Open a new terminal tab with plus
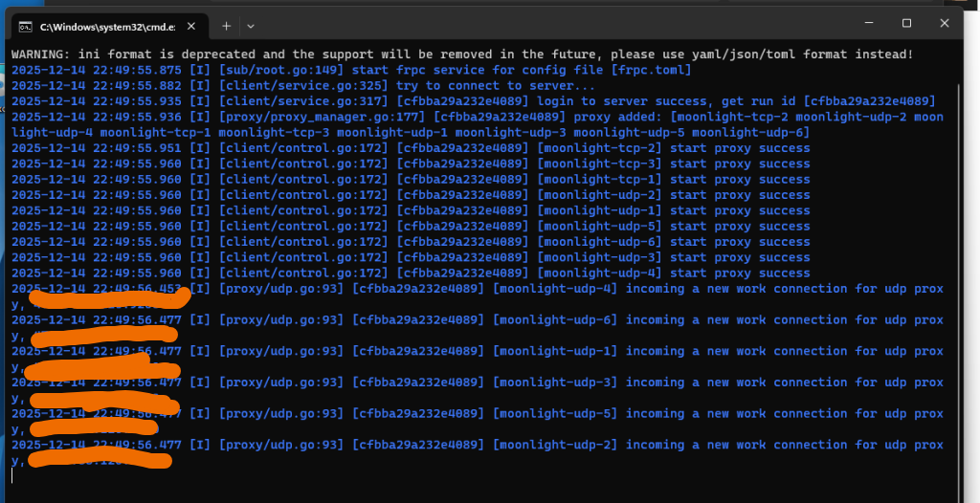The image size is (980, 503). [227, 26]
